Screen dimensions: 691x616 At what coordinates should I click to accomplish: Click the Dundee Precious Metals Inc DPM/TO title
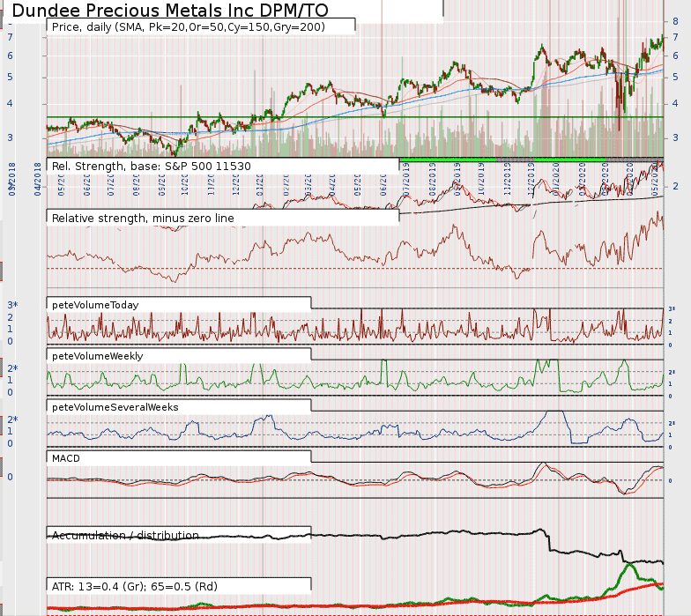(x=169, y=11)
